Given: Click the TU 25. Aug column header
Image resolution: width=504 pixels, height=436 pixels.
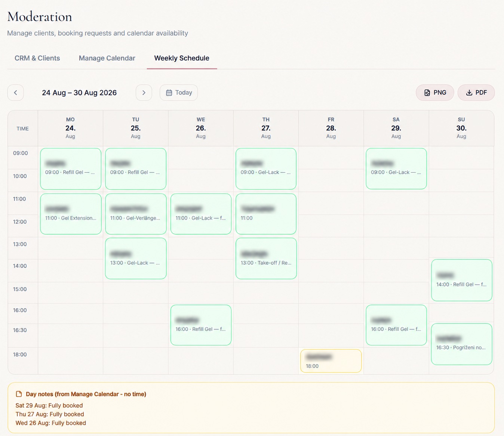Looking at the screenshot, I should pyautogui.click(x=136, y=128).
